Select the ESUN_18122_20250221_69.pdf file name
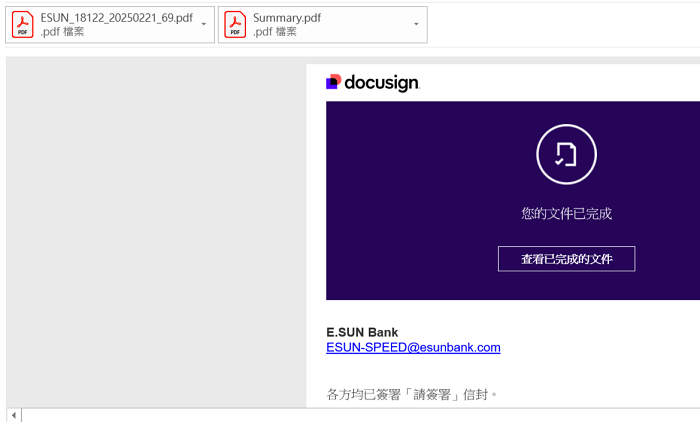Screen dimensions: 700x422 click(x=116, y=18)
